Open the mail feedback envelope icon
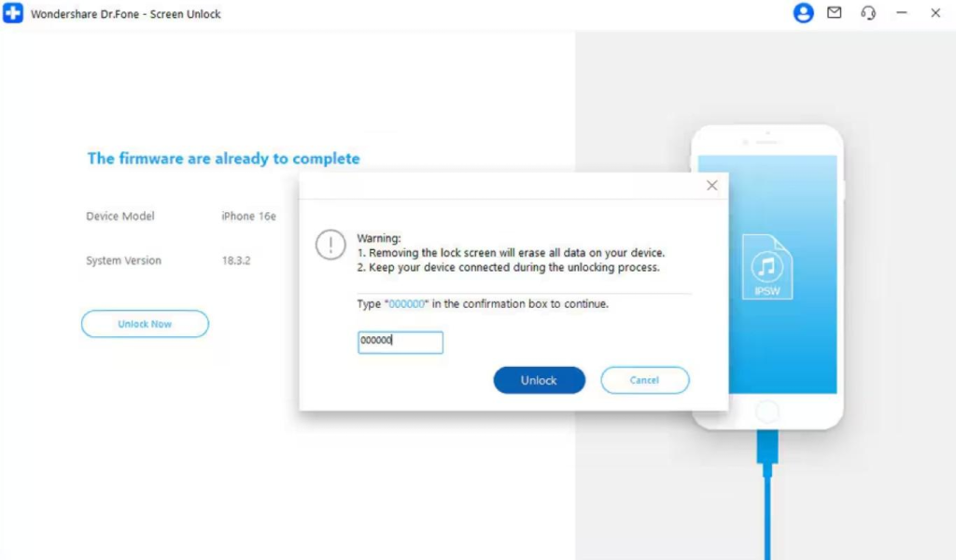The image size is (956, 560). coord(834,12)
